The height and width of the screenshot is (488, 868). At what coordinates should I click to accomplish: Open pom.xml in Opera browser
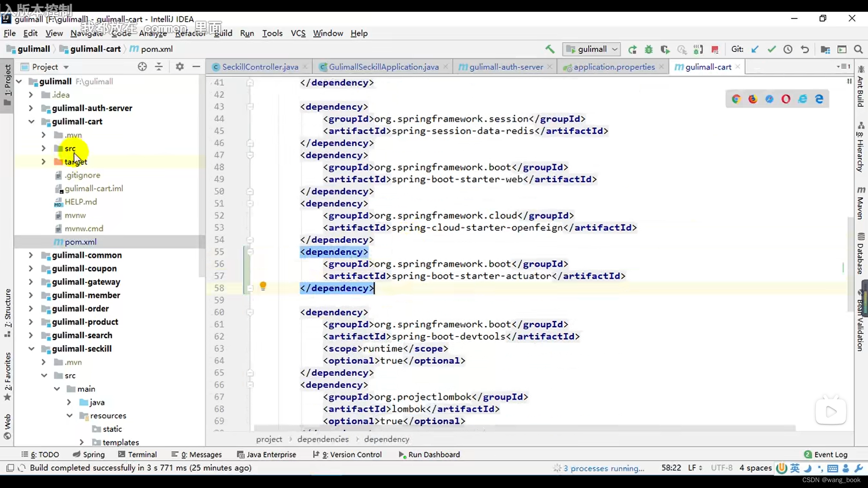point(786,99)
